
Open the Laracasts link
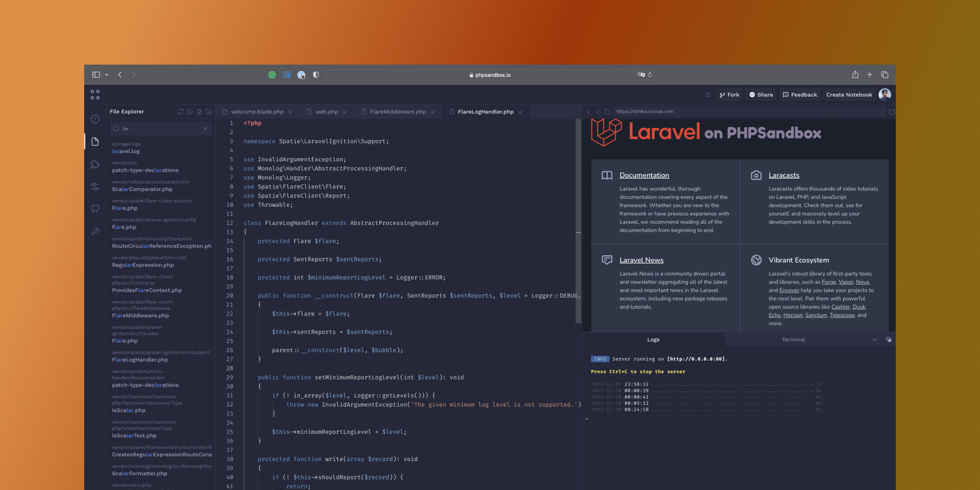784,175
